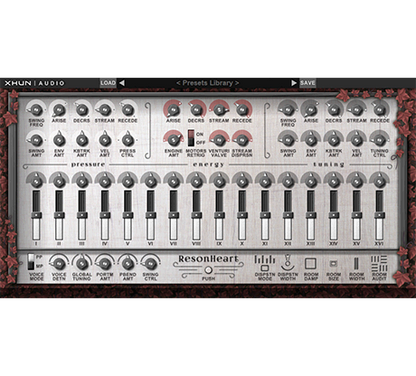The image size is (416, 376).
Task: Open the DISPSTN MODE bars icon
Action: pyautogui.click(x=265, y=263)
